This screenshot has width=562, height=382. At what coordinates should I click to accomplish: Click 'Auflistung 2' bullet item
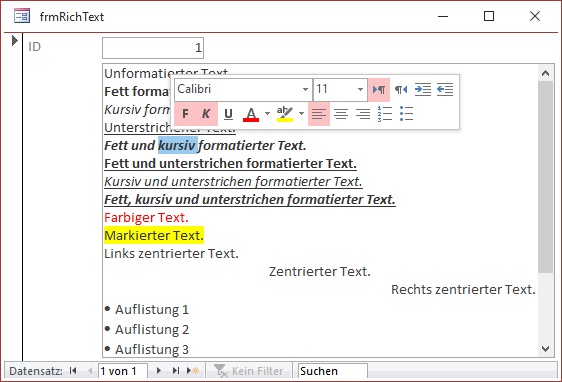(x=147, y=330)
